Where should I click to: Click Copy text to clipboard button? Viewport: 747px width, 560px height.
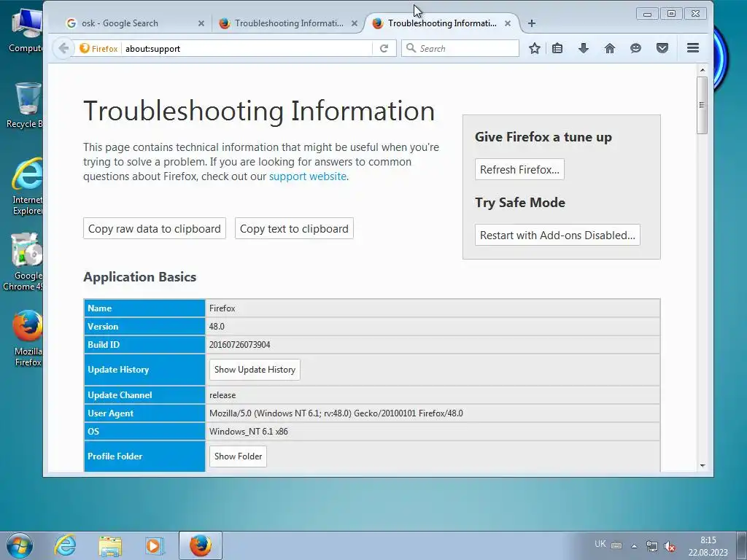coord(294,228)
